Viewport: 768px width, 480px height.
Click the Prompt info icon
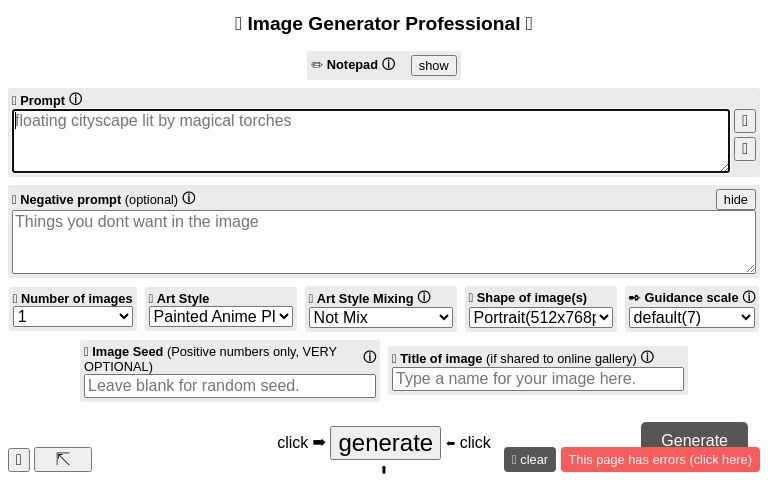(x=75, y=99)
